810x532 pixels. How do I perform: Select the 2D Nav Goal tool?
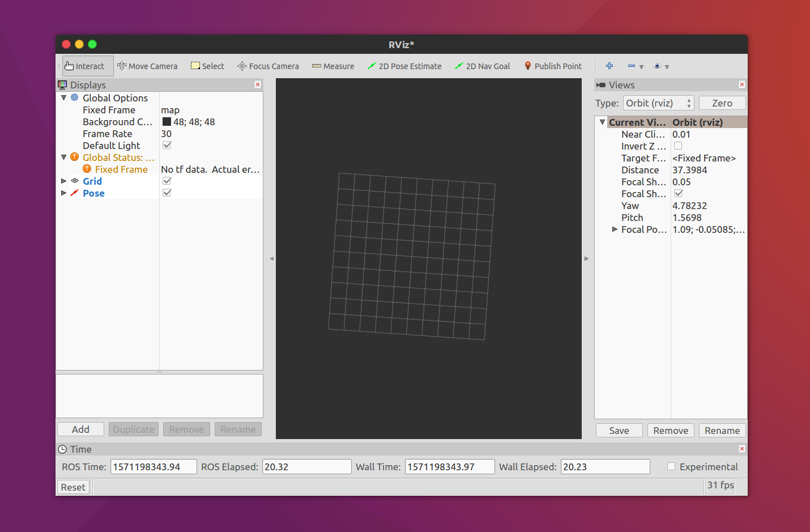[482, 66]
